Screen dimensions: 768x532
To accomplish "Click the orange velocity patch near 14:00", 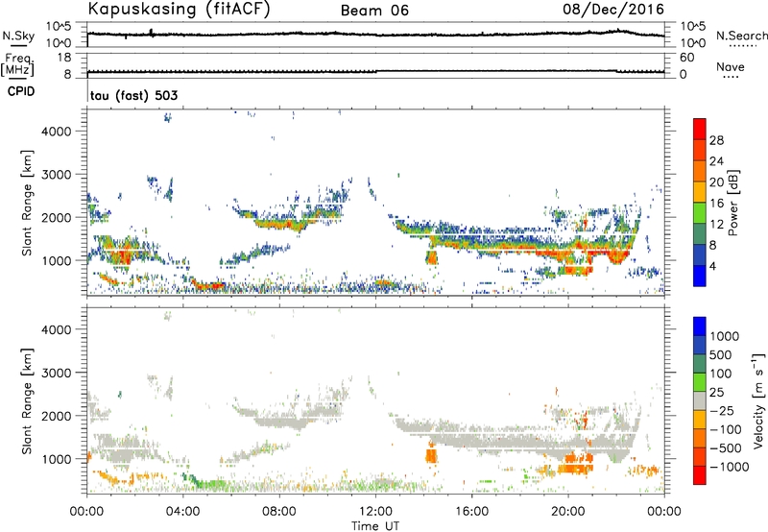I will click(x=431, y=456).
